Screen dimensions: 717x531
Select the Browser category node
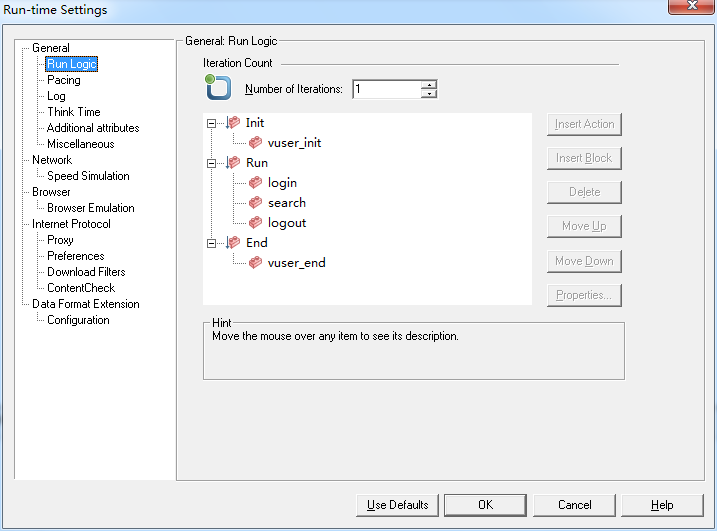(51, 192)
